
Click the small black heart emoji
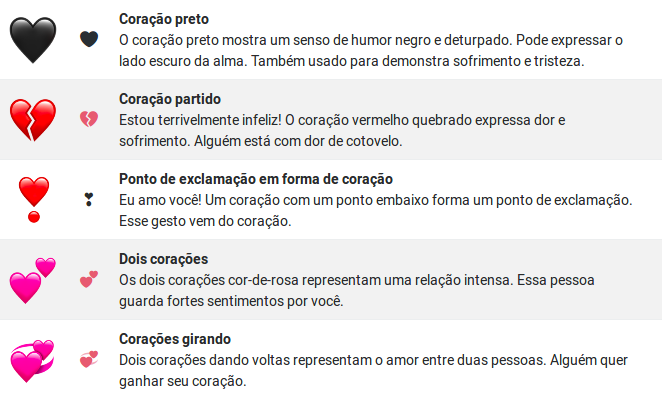point(89,39)
